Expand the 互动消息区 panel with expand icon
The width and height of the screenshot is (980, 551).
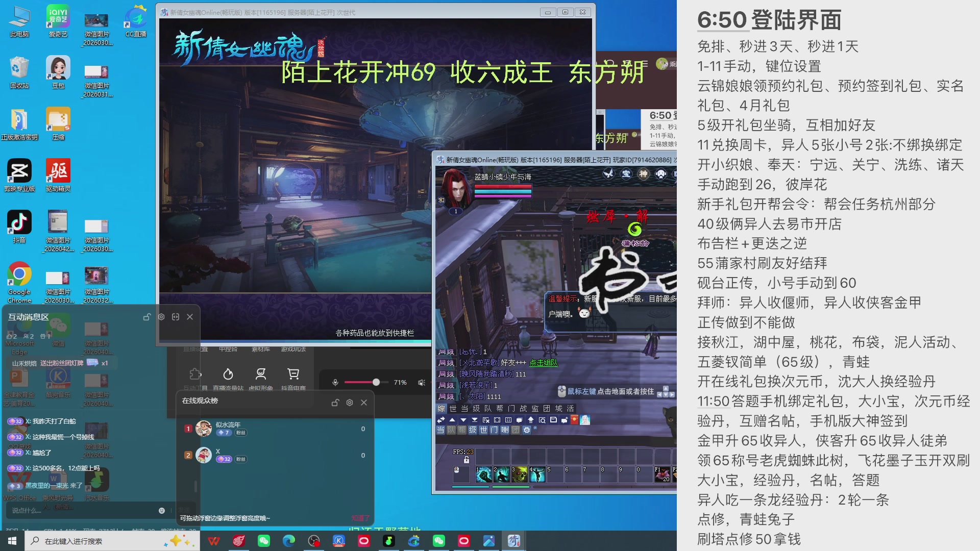176,317
